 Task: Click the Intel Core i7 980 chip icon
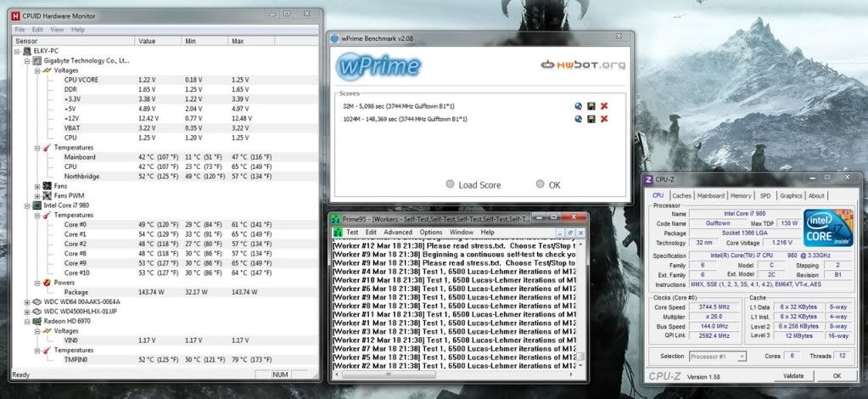[37, 205]
